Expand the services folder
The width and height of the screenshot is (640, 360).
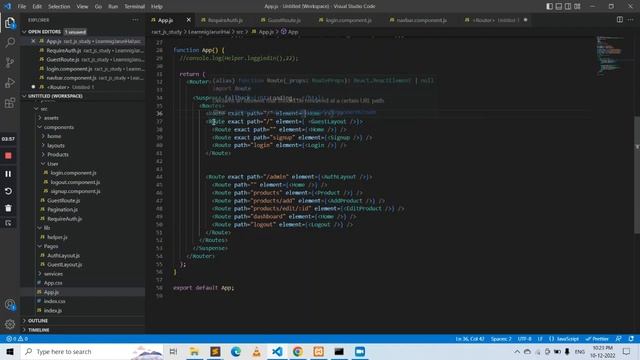coord(53,274)
